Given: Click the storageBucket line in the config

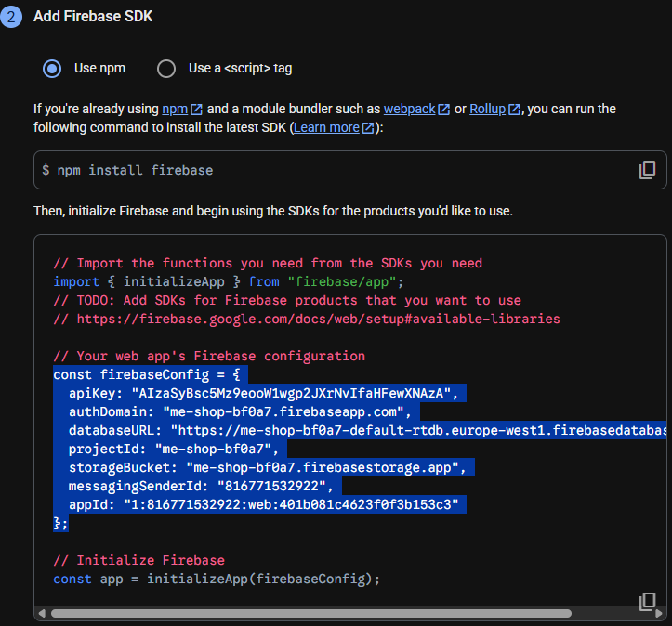Looking at the screenshot, I should tap(268, 467).
